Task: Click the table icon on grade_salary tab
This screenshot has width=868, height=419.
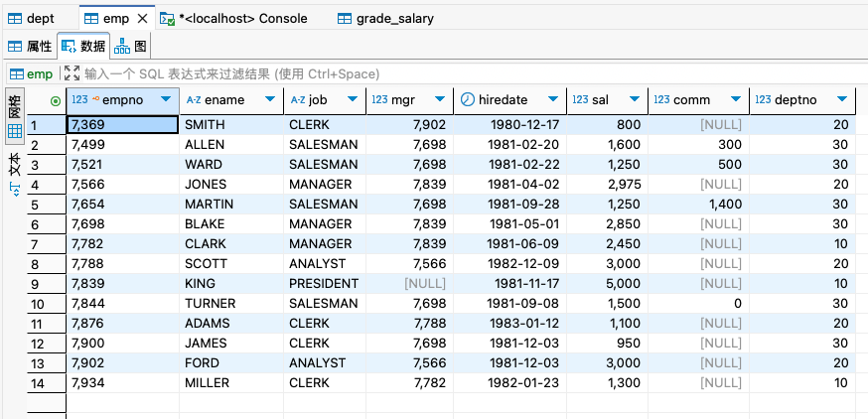Action: pos(345,19)
